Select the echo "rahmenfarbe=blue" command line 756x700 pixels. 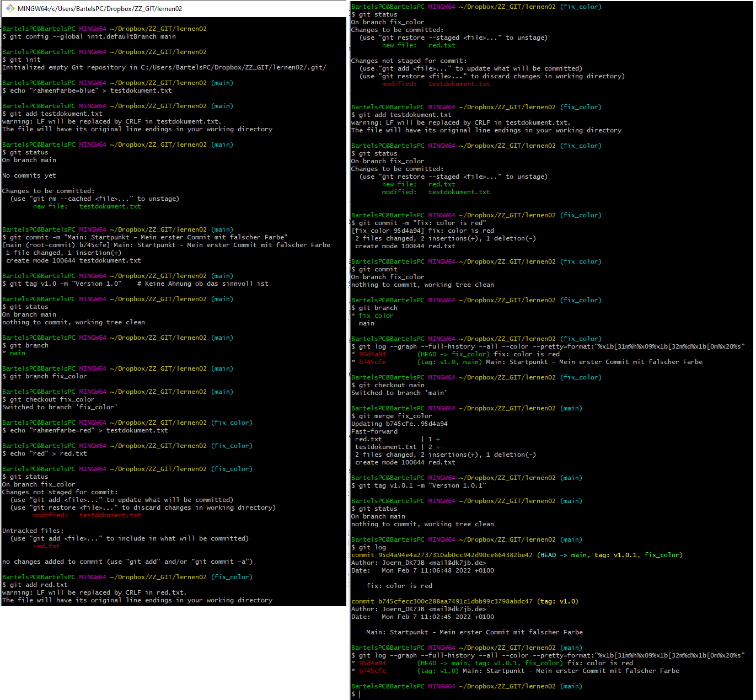click(87, 90)
